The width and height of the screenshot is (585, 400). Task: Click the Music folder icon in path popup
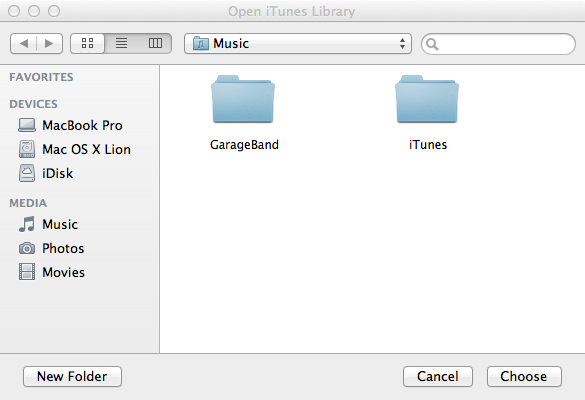(201, 43)
